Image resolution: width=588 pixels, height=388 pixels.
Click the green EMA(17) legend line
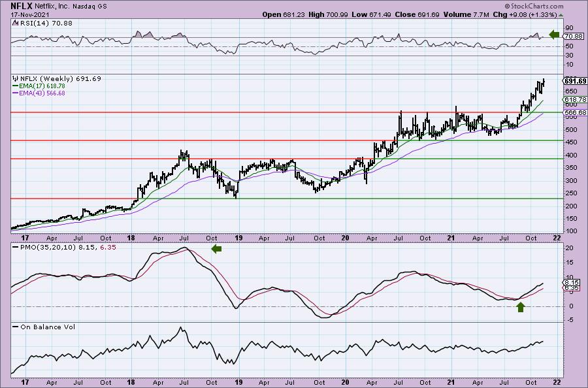tap(16, 86)
